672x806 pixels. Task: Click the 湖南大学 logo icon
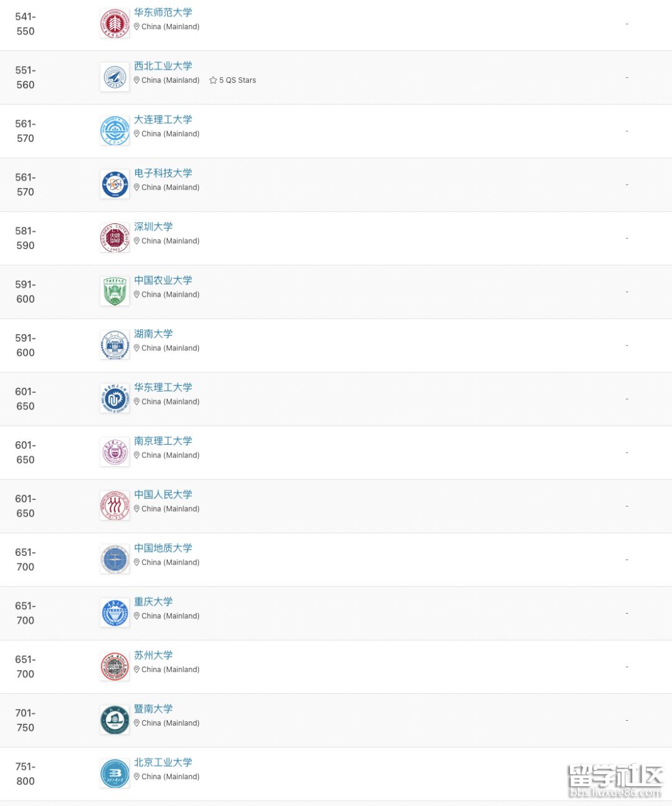[x=114, y=345]
